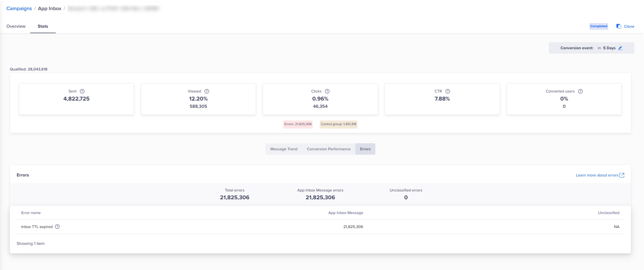Click the App Inbox Message column header

coord(345,213)
